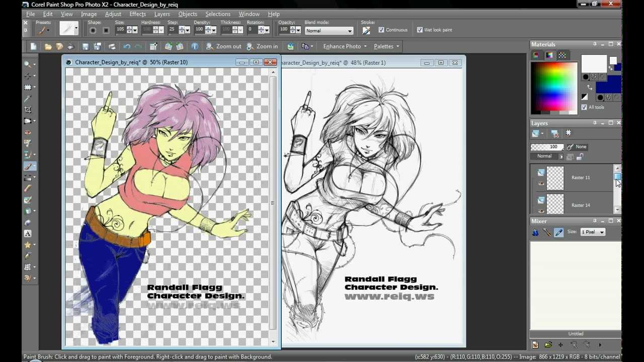Open the Adjust menu
644x362 pixels.
click(113, 14)
